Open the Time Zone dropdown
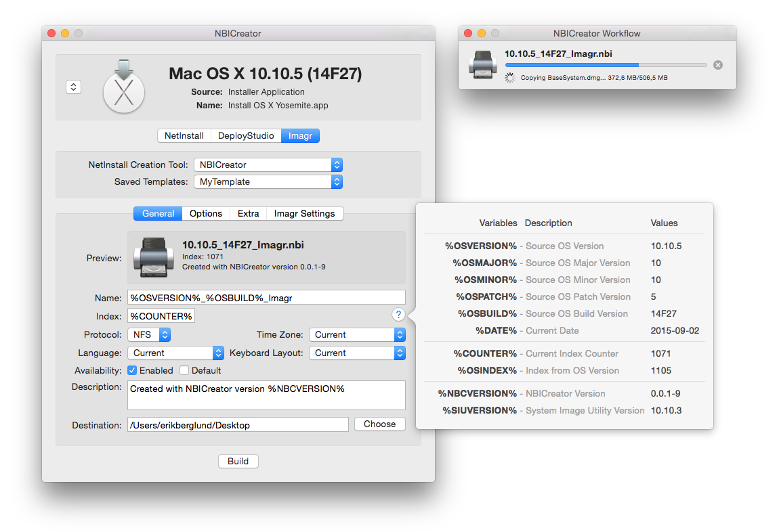 tap(357, 334)
